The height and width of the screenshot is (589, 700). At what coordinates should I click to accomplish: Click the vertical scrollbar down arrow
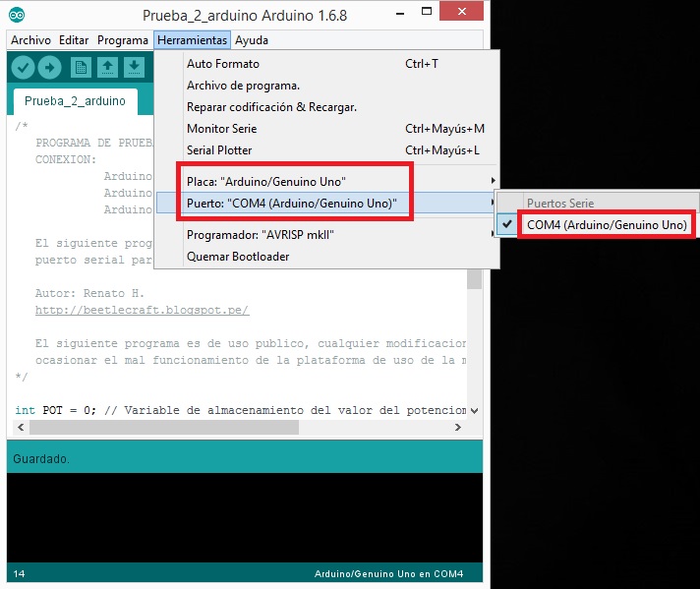click(475, 410)
